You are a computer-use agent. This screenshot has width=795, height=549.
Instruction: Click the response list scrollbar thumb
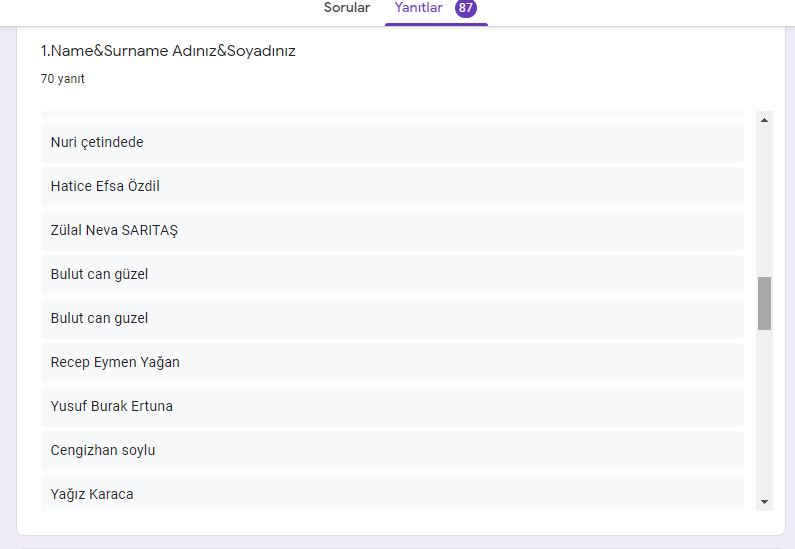[764, 303]
